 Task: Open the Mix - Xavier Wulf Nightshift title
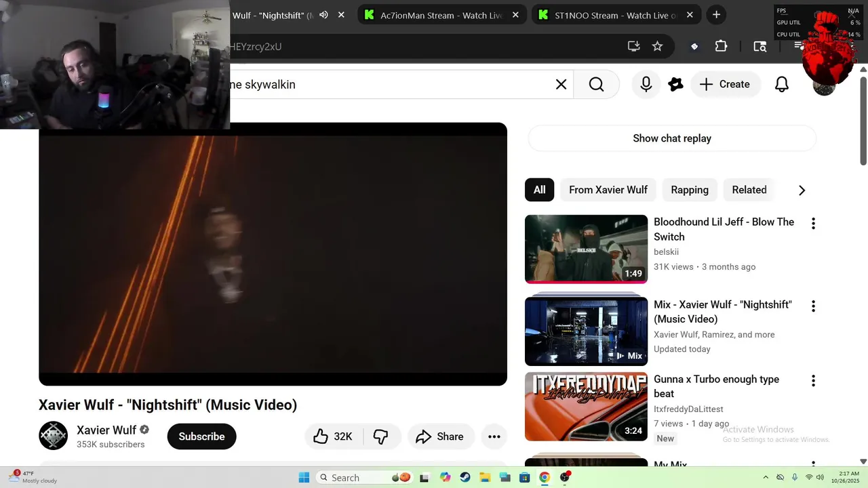[x=722, y=312]
